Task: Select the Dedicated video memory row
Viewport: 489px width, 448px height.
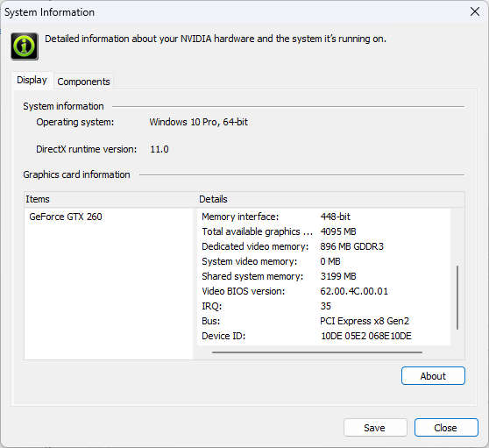Action: pos(323,246)
